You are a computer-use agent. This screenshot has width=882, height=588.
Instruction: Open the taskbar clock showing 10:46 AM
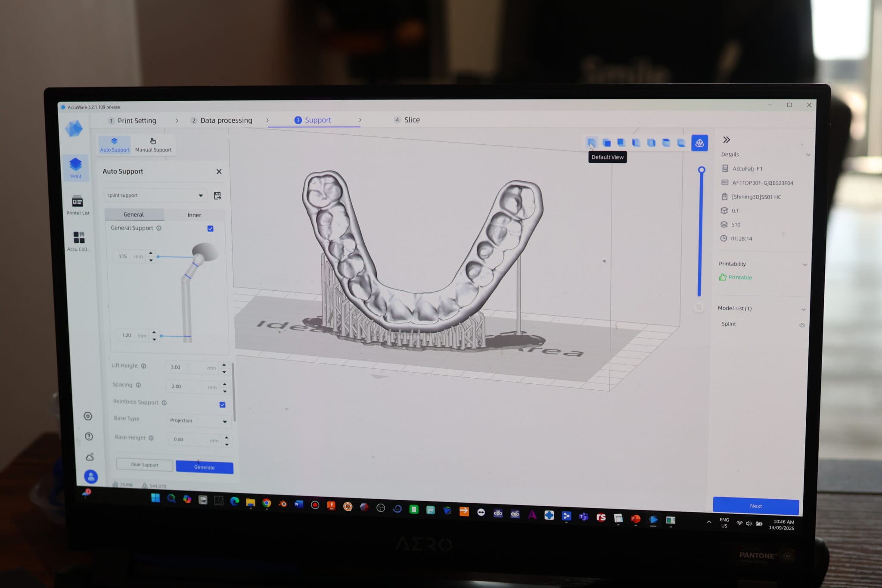click(783, 525)
